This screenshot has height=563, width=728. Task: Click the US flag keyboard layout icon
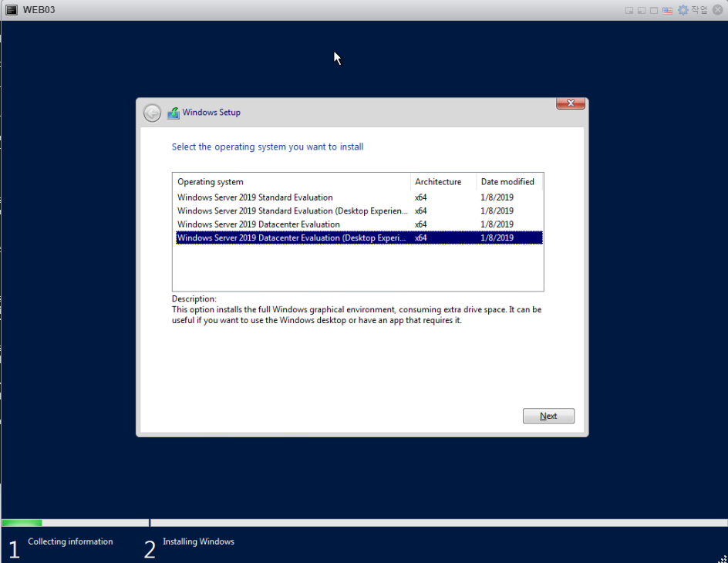click(667, 10)
